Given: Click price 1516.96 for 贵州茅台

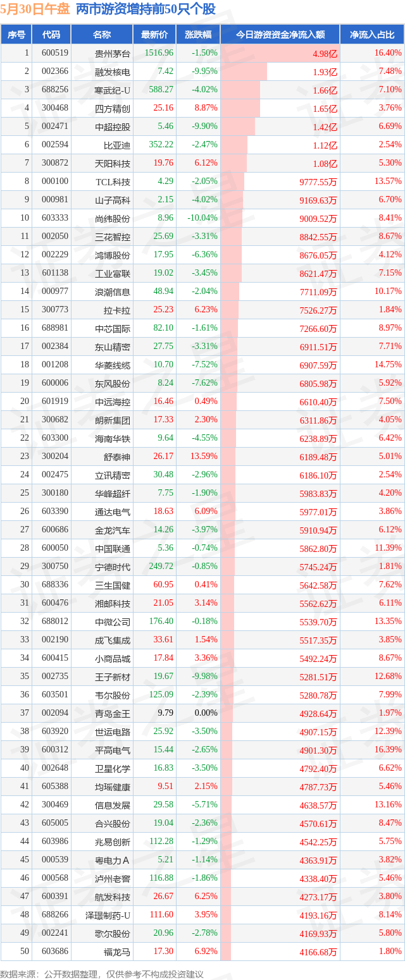Looking at the screenshot, I should (159, 53).
